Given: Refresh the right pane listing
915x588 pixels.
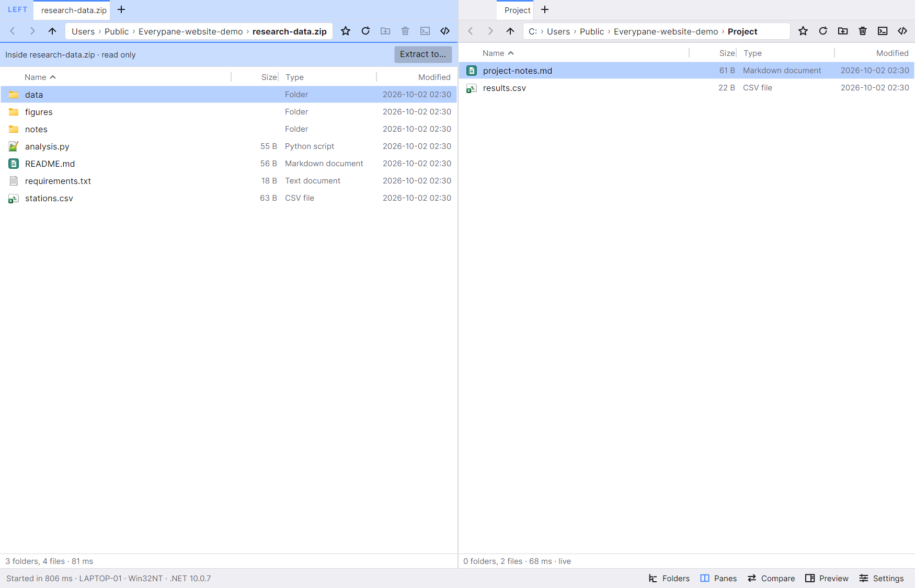Looking at the screenshot, I should (823, 31).
